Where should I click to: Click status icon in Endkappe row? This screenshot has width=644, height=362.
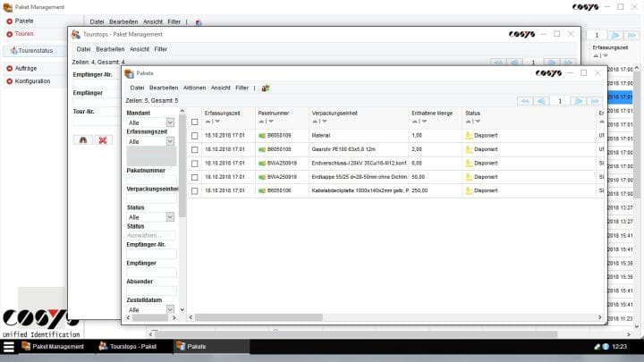point(469,177)
